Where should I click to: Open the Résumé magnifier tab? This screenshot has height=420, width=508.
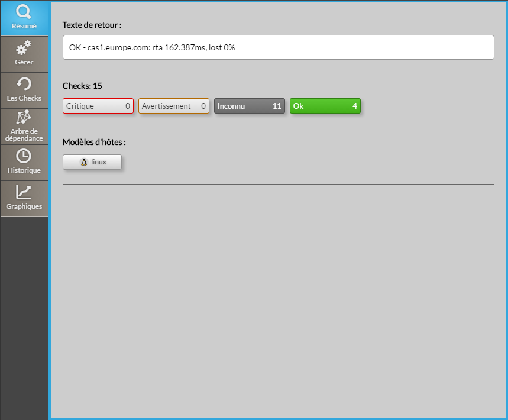pos(24,18)
